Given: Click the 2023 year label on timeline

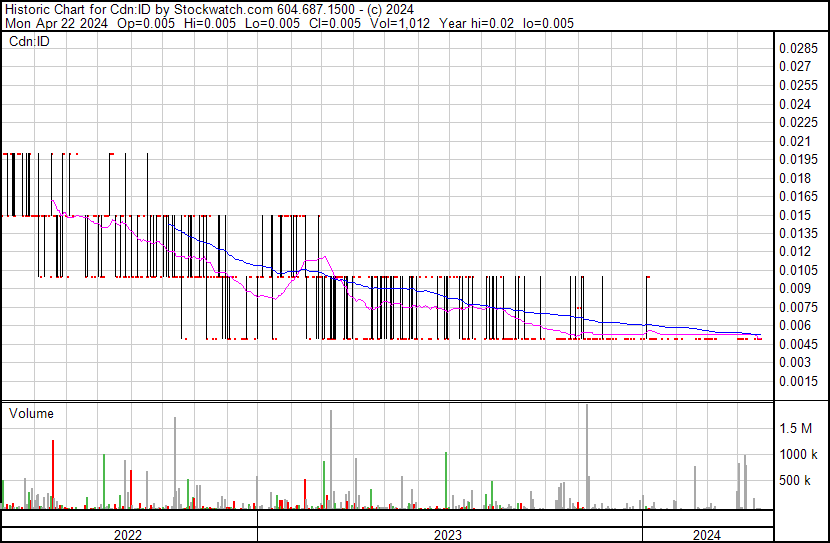Looking at the screenshot, I should [x=448, y=535].
